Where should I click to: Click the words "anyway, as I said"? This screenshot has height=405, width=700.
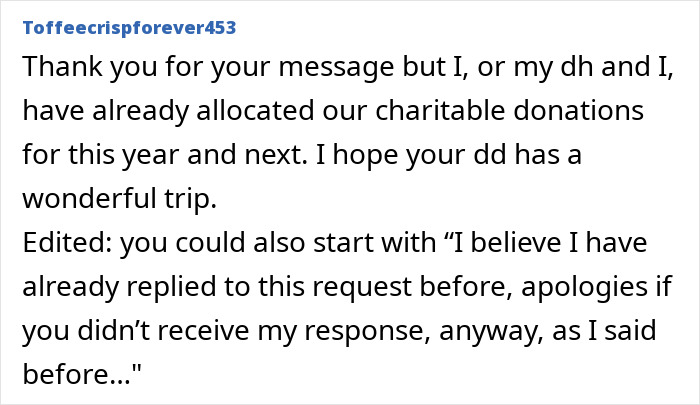coord(528,332)
